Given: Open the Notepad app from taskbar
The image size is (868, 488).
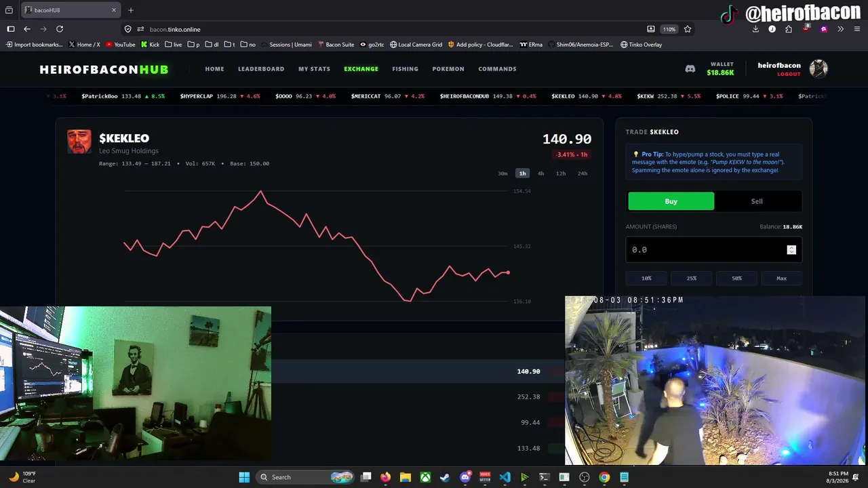Looking at the screenshot, I should (x=624, y=477).
